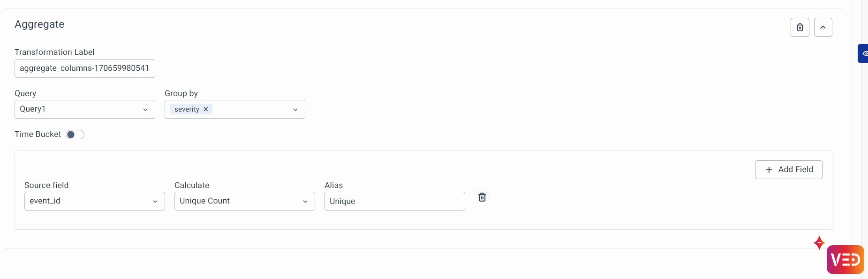Click the vertical scrollbar on the right edge

864,141
